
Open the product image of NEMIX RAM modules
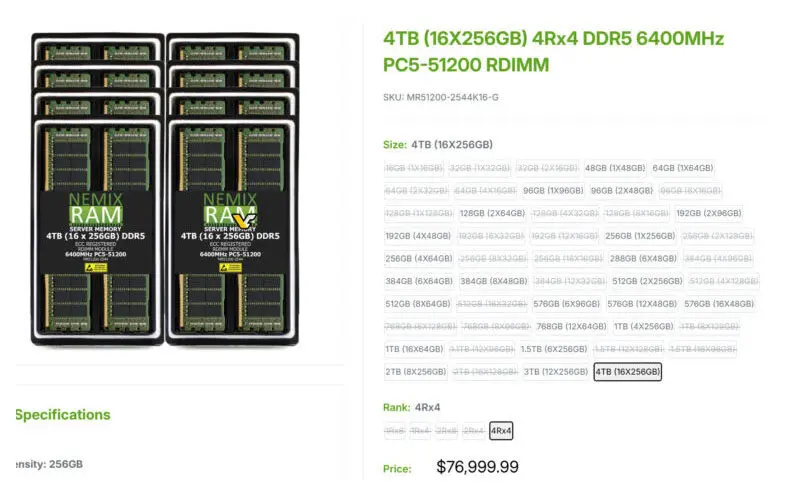tap(165, 189)
